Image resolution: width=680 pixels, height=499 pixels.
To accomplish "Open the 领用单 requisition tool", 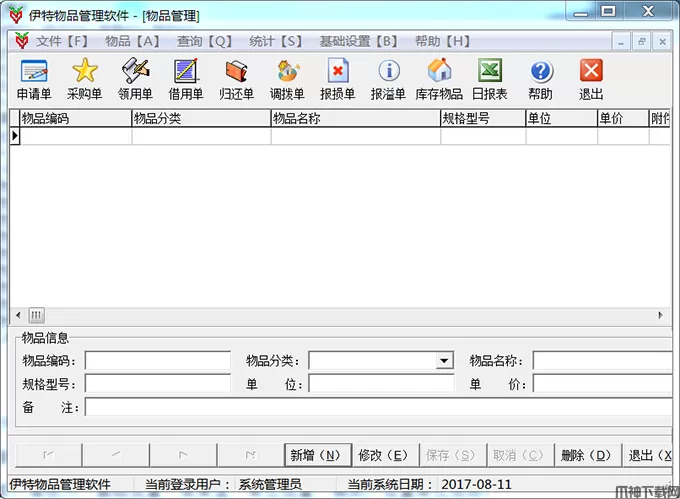I will point(135,79).
